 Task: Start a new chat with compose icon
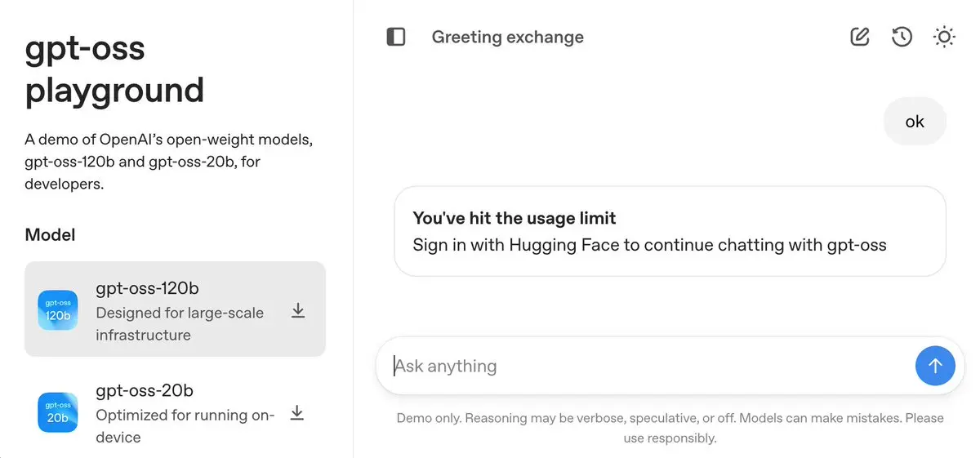[859, 37]
